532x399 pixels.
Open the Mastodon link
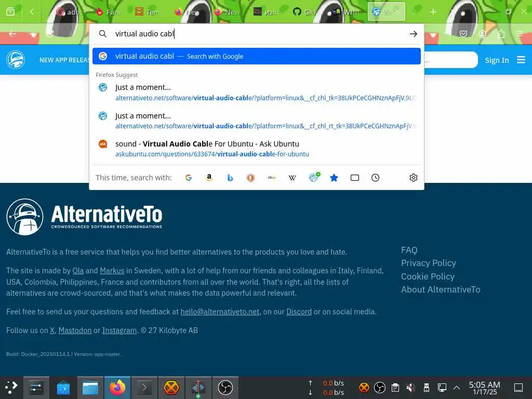(75, 330)
